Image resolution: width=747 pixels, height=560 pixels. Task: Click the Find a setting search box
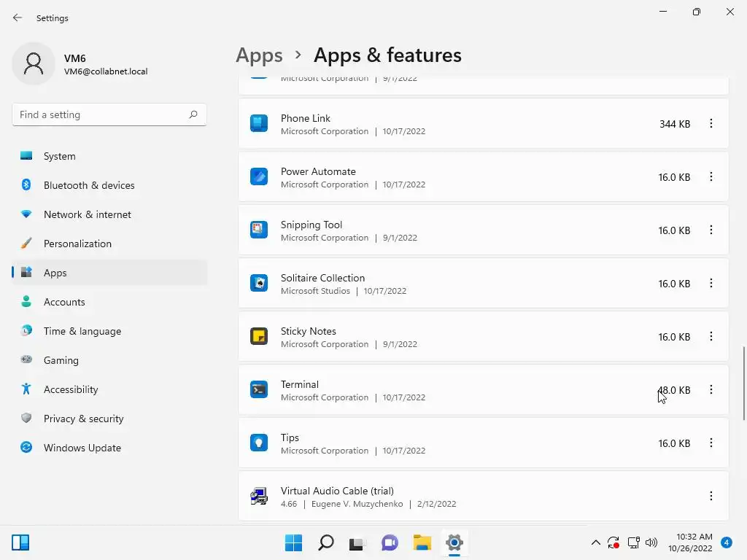click(x=109, y=114)
